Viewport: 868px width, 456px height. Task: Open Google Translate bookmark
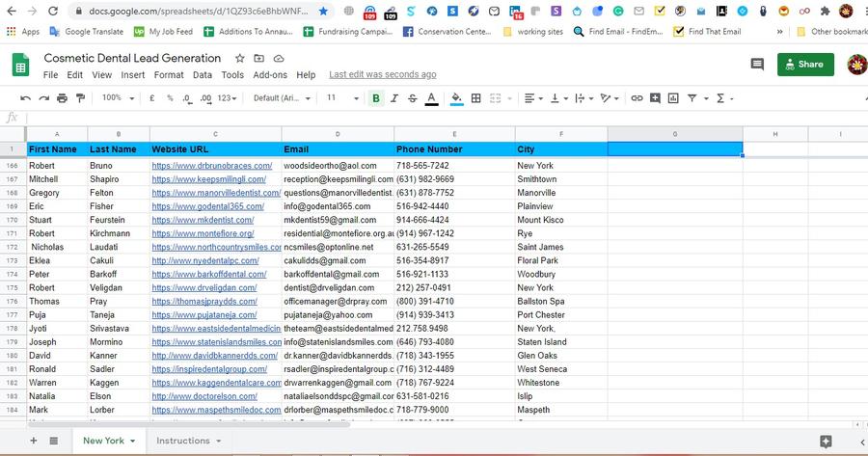[87, 32]
